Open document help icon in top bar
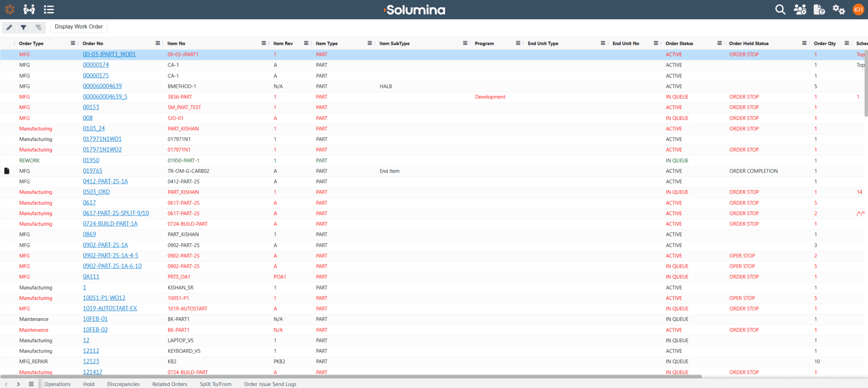This screenshot has width=868, height=388. (x=819, y=9)
